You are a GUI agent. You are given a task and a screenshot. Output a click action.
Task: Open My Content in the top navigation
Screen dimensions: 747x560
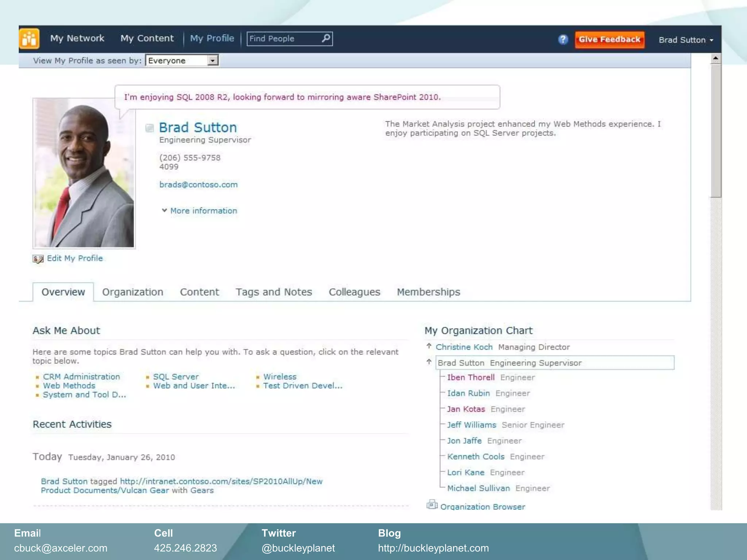147,38
